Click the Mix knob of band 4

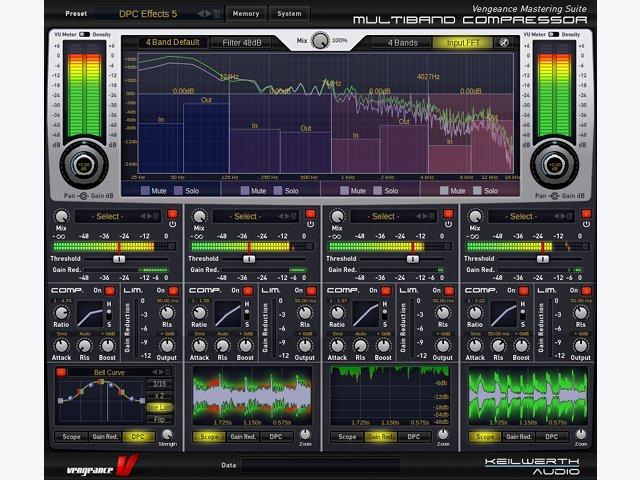point(475,217)
